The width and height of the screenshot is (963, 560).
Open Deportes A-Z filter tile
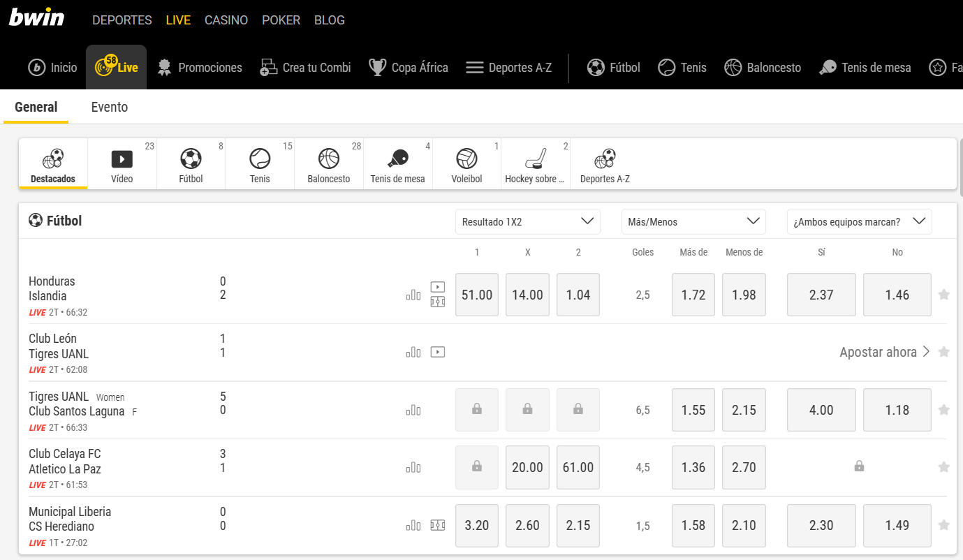point(605,164)
